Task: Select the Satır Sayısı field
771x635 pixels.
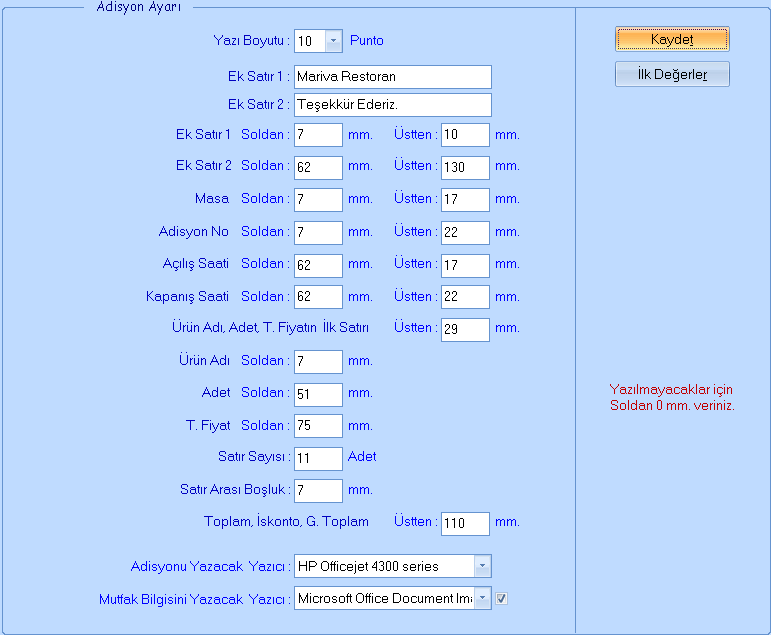Action: tap(318, 458)
